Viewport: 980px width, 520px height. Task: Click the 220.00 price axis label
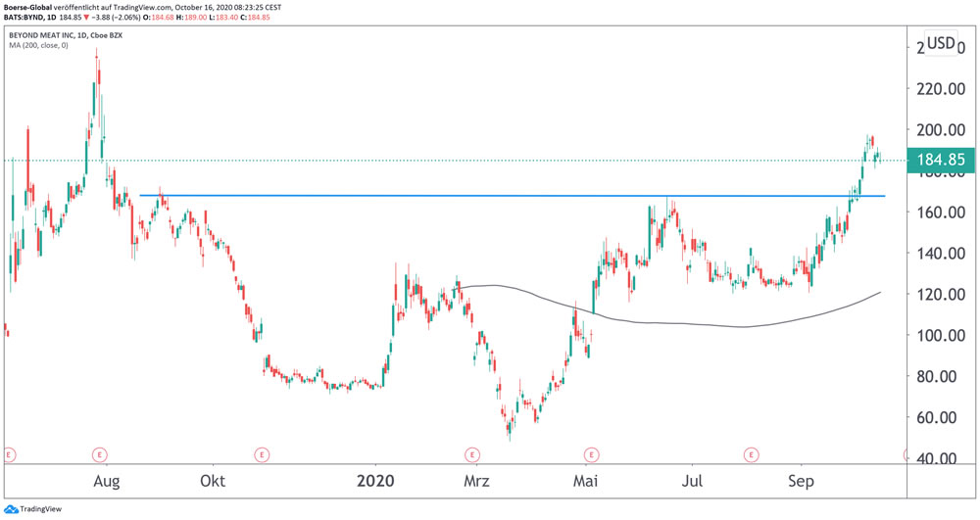coord(941,89)
